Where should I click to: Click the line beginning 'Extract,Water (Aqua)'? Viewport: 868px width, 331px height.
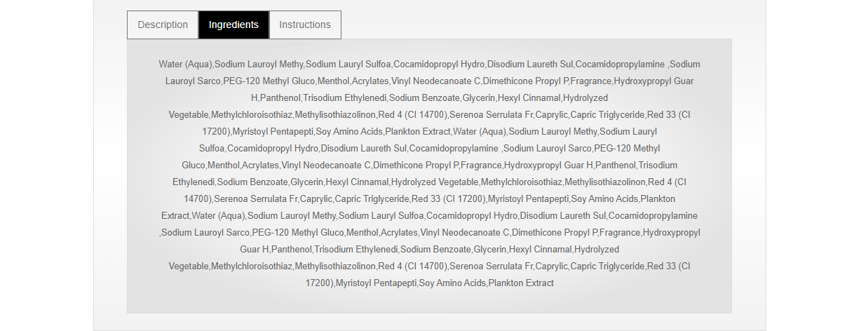pyautogui.click(x=429, y=216)
